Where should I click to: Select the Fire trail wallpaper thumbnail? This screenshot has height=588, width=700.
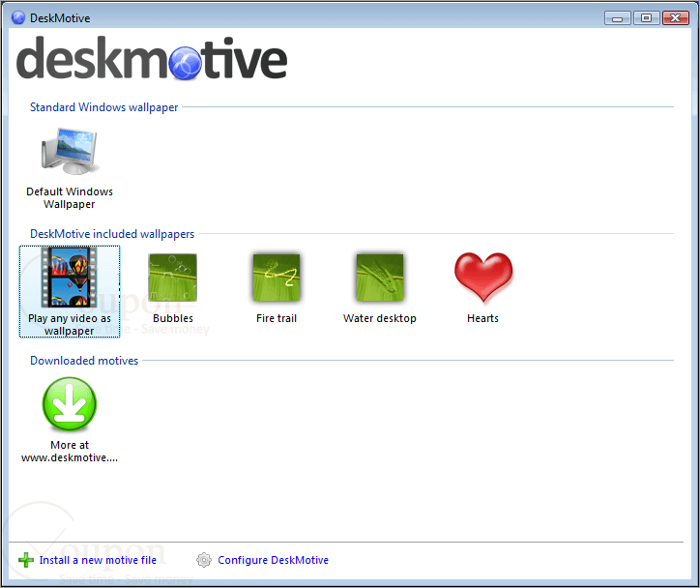(277, 278)
